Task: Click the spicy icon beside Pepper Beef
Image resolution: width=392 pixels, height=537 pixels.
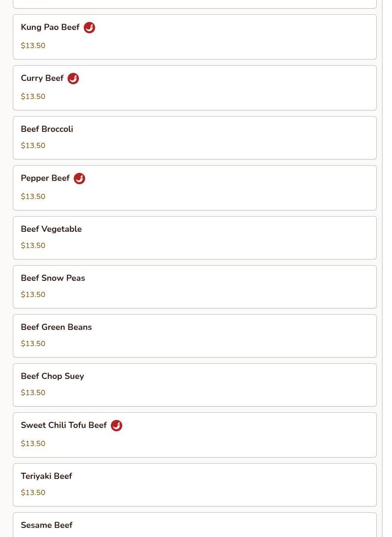Action: point(79,179)
